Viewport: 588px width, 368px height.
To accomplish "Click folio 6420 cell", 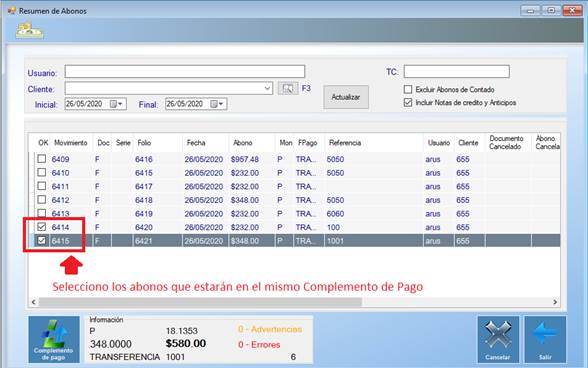I will point(158,227).
